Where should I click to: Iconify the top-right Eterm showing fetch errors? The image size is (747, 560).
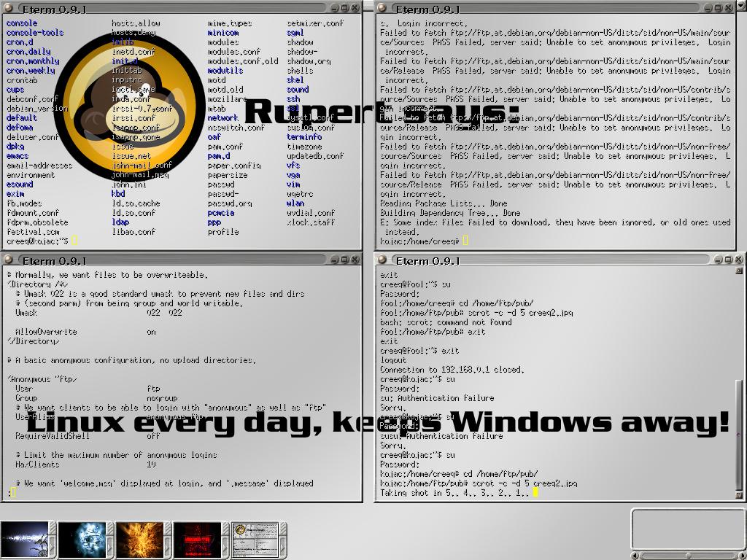pyautogui.click(x=708, y=8)
